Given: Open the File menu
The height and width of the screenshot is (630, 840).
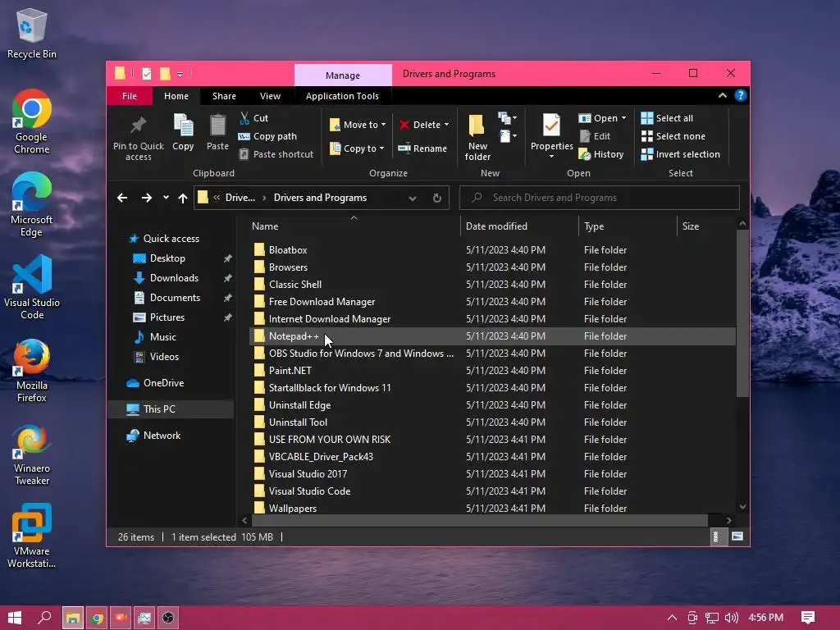Looking at the screenshot, I should click(130, 96).
